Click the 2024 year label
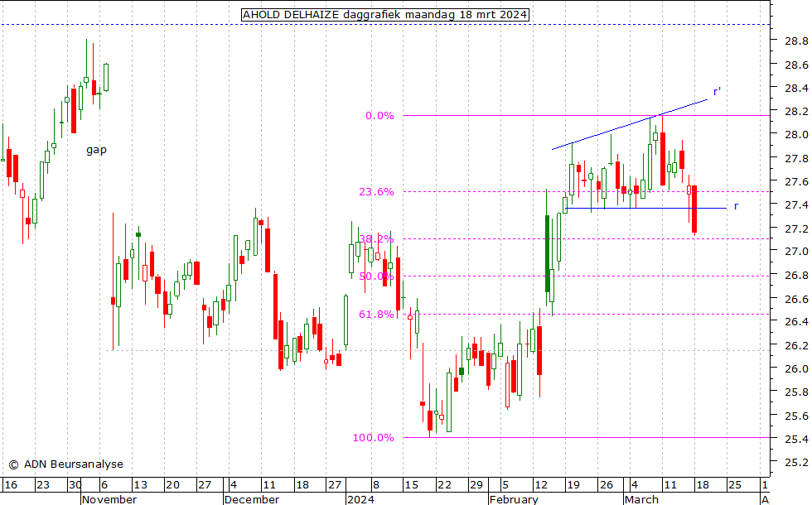This screenshot has width=812, height=505. coord(361,499)
